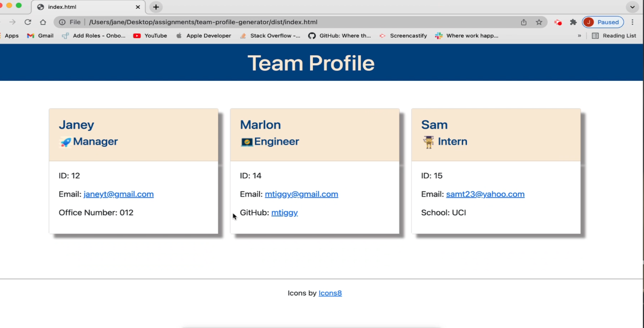Open the Chrome three-dot menu
Viewport: 644px width, 328px height.
632,22
